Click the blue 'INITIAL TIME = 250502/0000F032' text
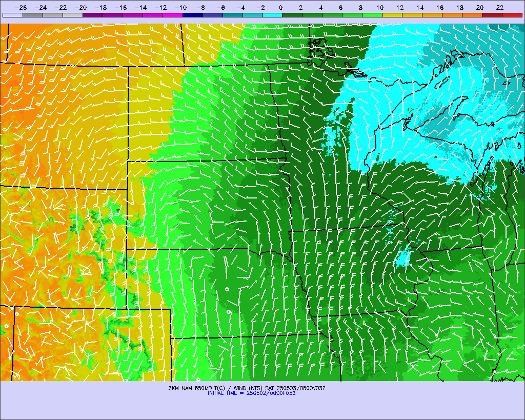525x420 pixels. (x=251, y=393)
